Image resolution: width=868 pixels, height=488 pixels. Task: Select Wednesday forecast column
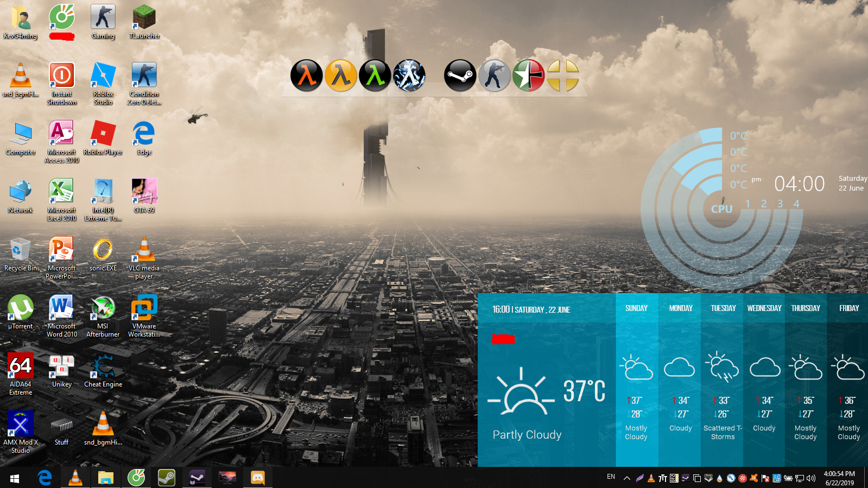pos(764,380)
